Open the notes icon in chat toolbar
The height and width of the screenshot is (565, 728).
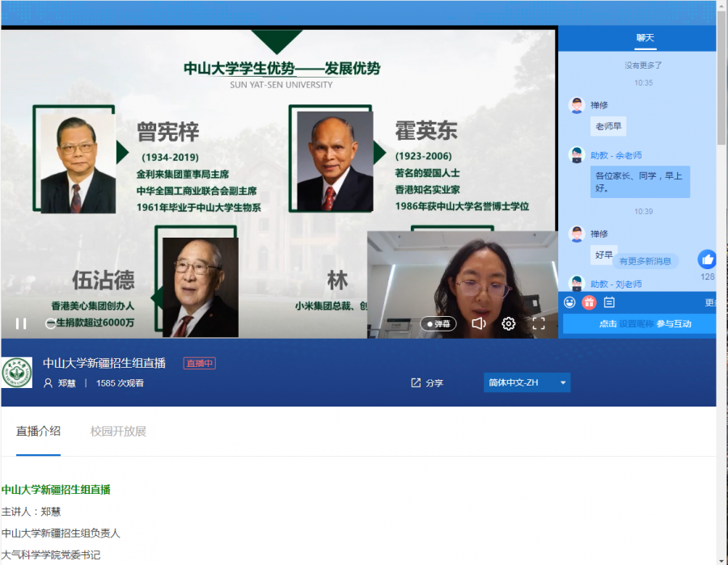coord(609,302)
